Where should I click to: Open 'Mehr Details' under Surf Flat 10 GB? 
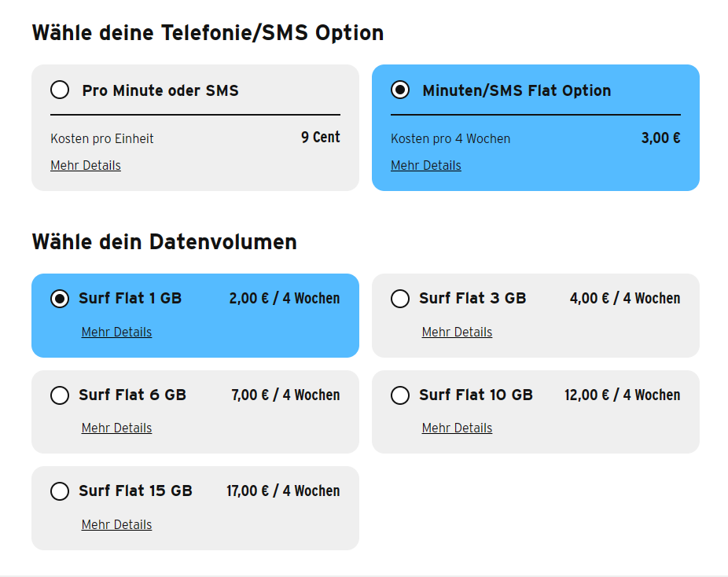(x=457, y=428)
